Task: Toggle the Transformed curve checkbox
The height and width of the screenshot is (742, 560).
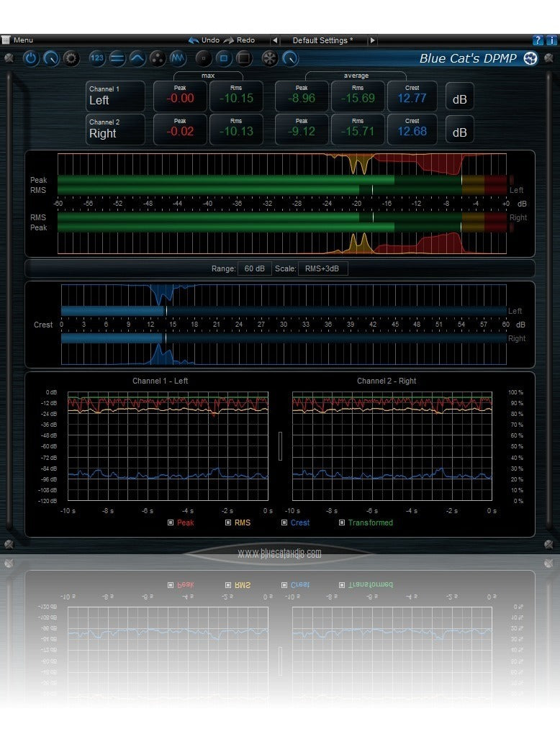Action: point(342,522)
